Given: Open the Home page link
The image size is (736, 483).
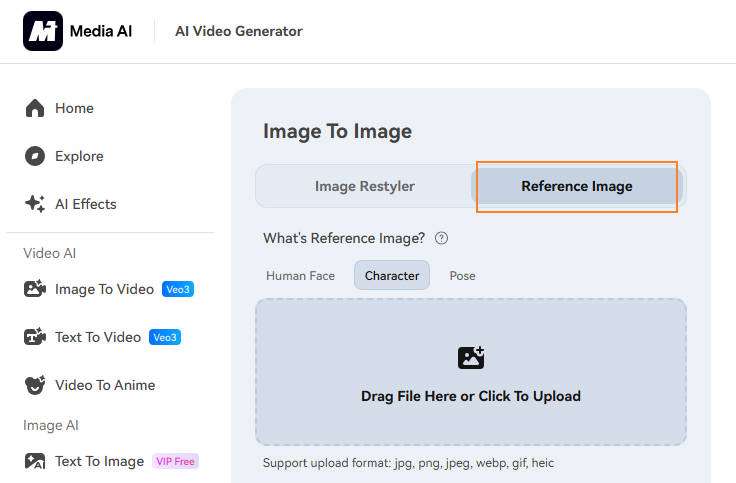Looking at the screenshot, I should [x=74, y=108].
